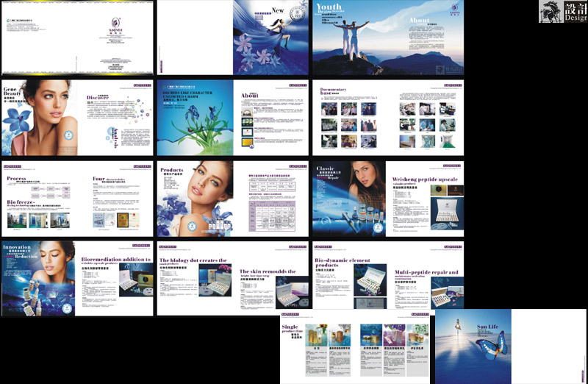This screenshot has width=588, height=384.
Task: Click the 'Innovation' heading
Action: pos(17,247)
